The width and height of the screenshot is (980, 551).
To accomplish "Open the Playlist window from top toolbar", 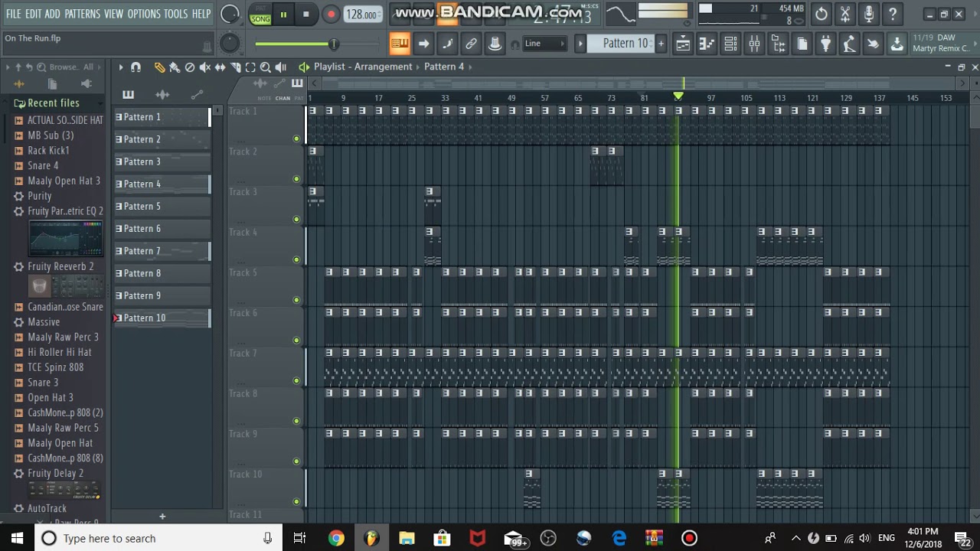I will point(683,44).
